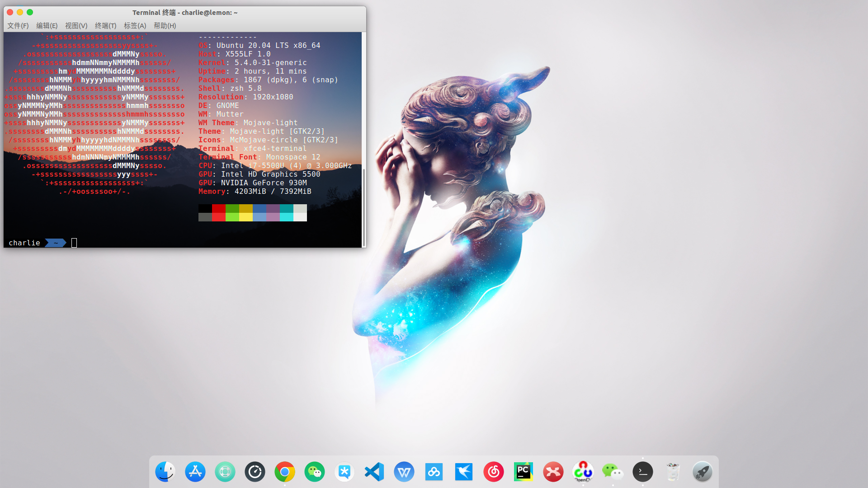Image resolution: width=868 pixels, height=488 pixels.
Task: Open the 文件(F) menu
Action: tap(18, 26)
